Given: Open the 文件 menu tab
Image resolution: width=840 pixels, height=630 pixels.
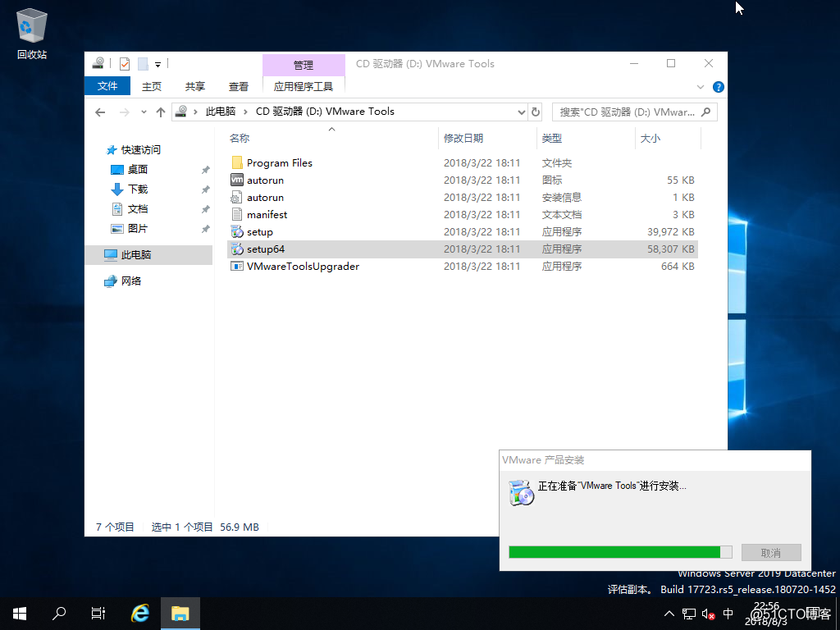Looking at the screenshot, I should [x=107, y=86].
